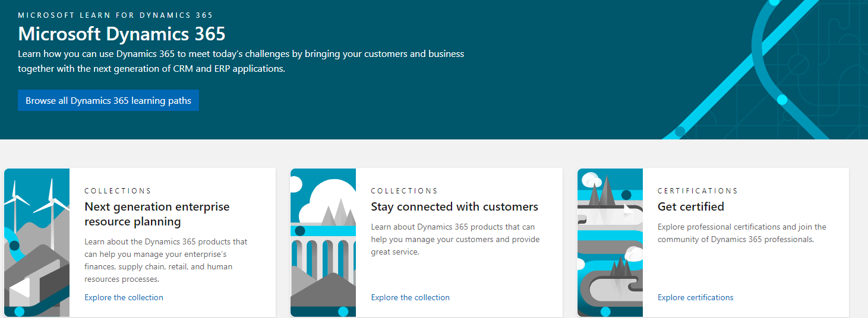Click the Microsoft Learn for Dynamics 365 label
The image size is (868, 318).
click(115, 15)
